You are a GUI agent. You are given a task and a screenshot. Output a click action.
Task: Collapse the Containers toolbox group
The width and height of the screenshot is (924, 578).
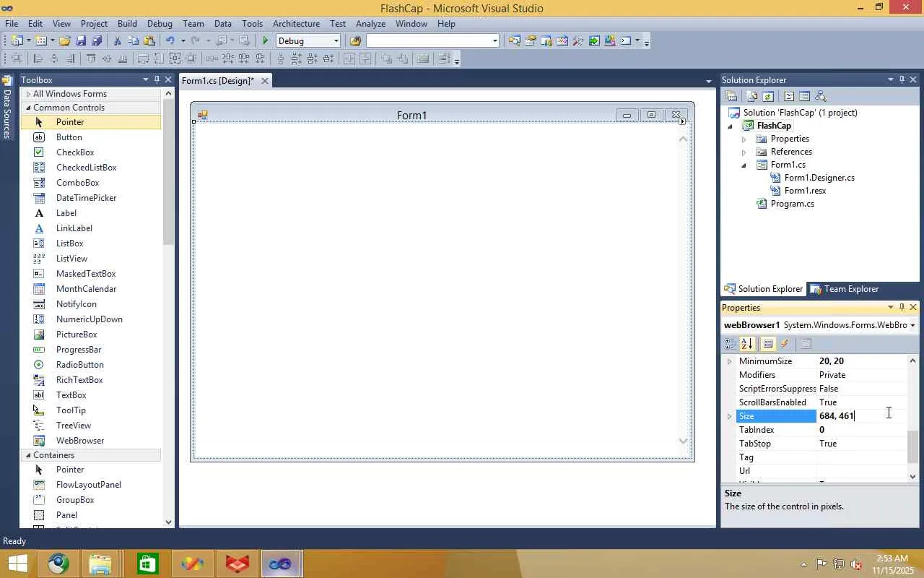28,455
